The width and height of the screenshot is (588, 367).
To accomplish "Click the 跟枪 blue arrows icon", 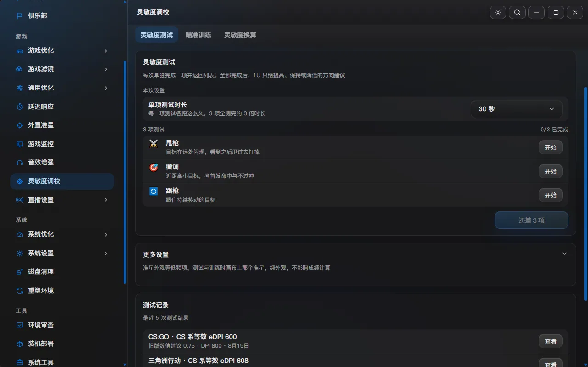I will click(153, 191).
